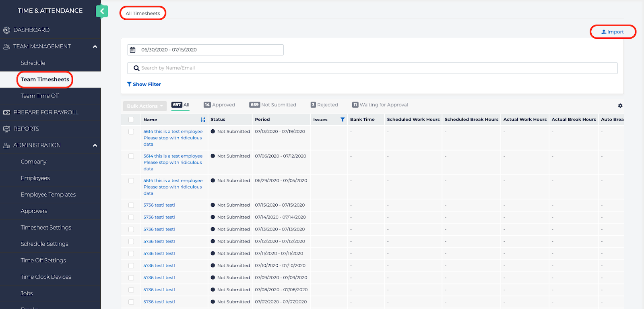Switch to the Not Submitted tab
644x309 pixels.
273,105
